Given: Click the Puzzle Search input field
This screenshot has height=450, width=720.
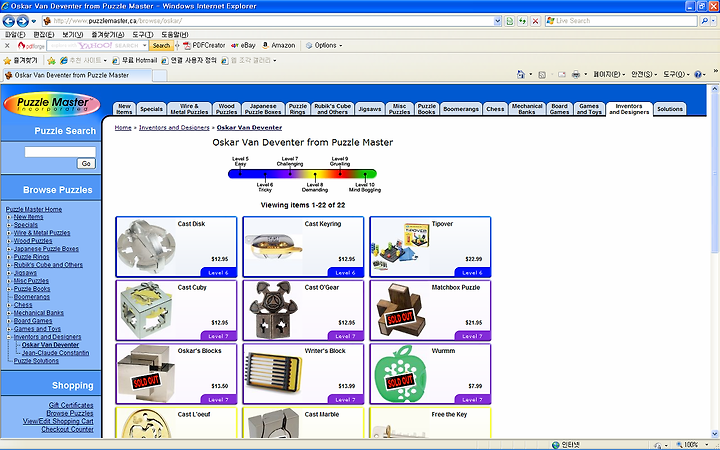Looking at the screenshot, I should coord(60,152).
